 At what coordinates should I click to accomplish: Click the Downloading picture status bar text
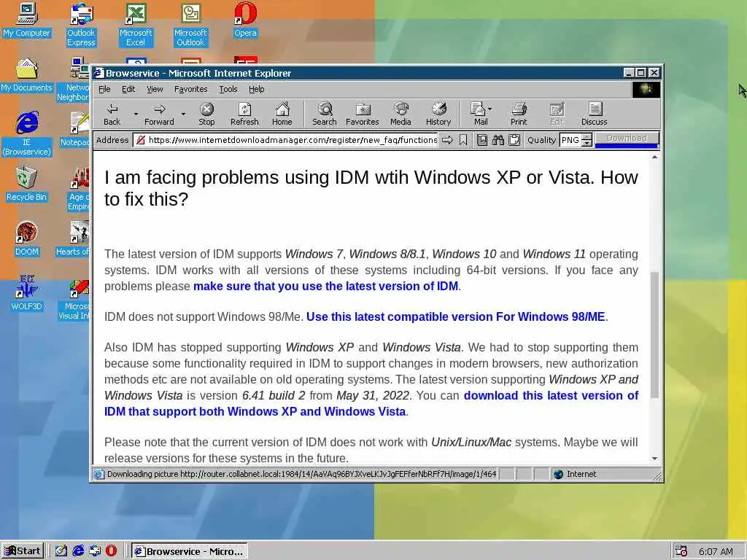301,474
